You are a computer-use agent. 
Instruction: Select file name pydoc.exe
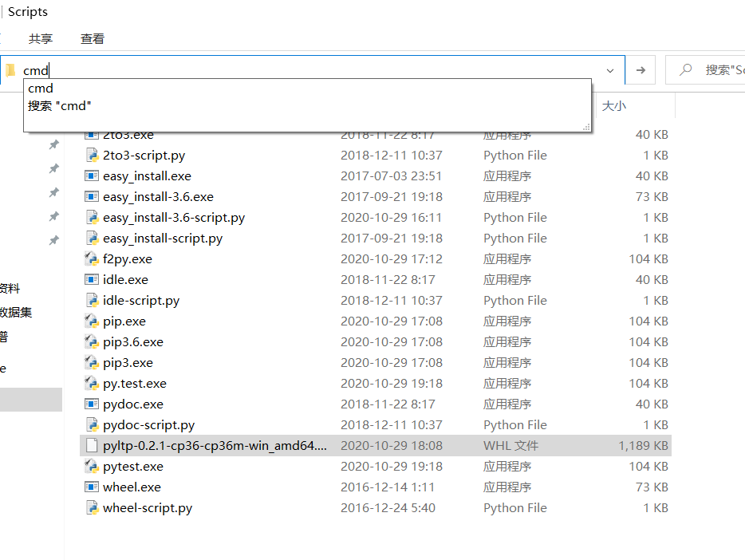133,404
